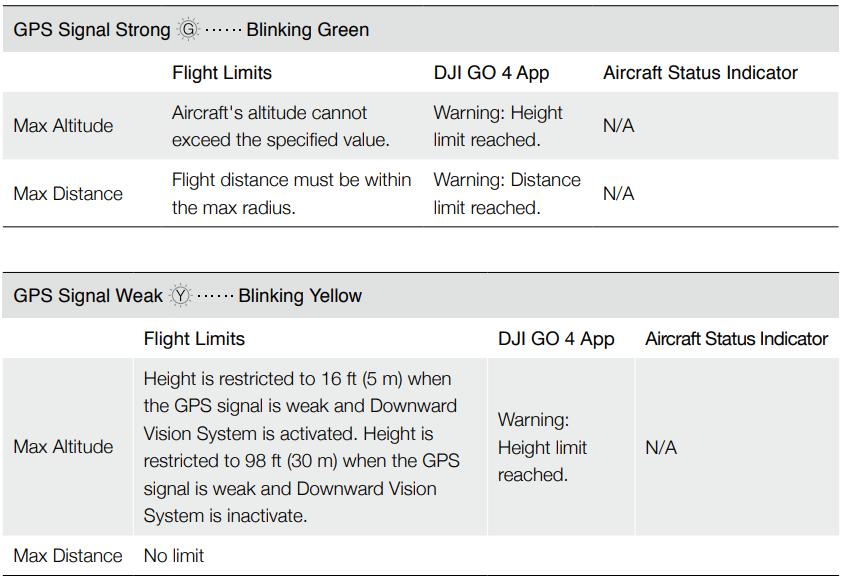The height and width of the screenshot is (582, 846).
Task: Click "Flight Limits" header in GPS Strong table
Action: pos(222,73)
